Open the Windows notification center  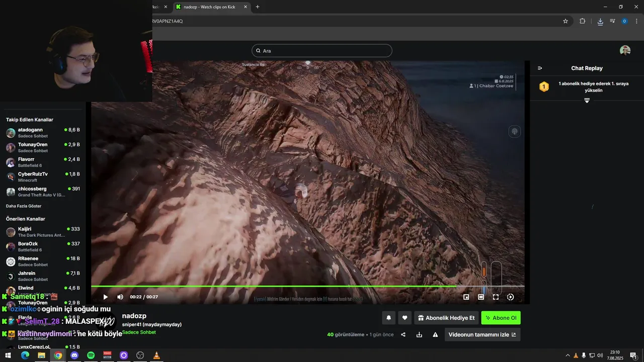pyautogui.click(x=633, y=355)
